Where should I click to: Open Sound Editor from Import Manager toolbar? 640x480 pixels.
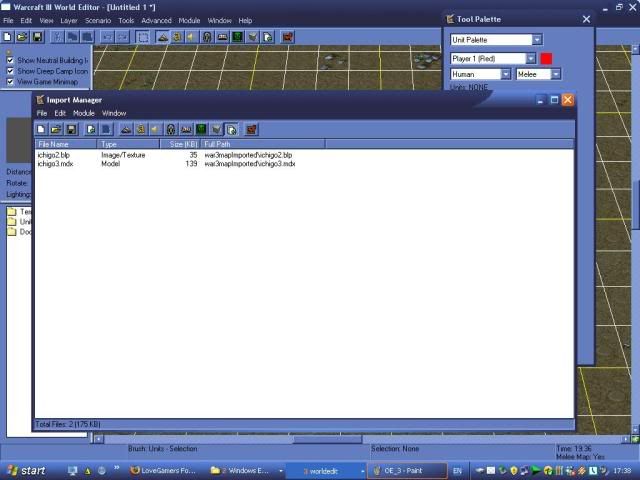coord(156,129)
